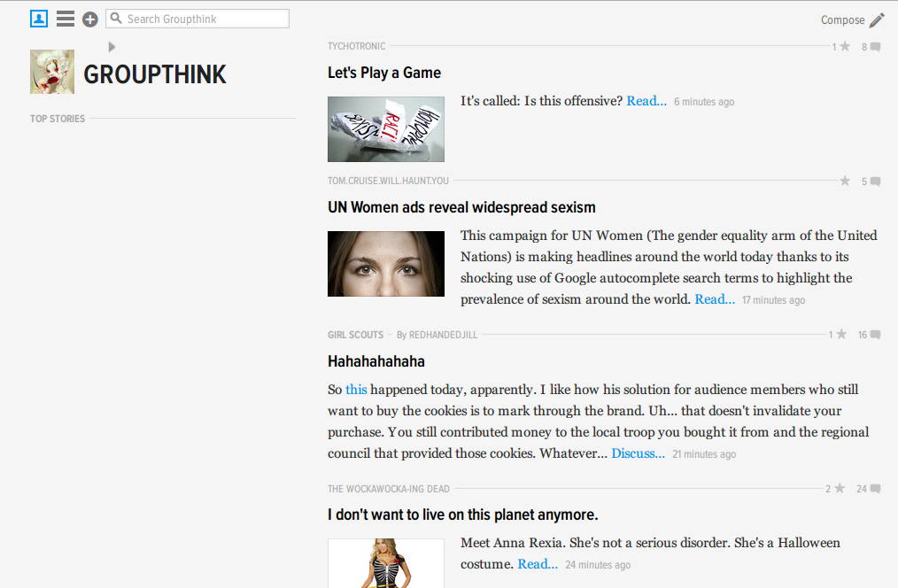Viewport: 898px width, 588px height.
Task: Open the hamburger menu icon
Action: pos(66,19)
